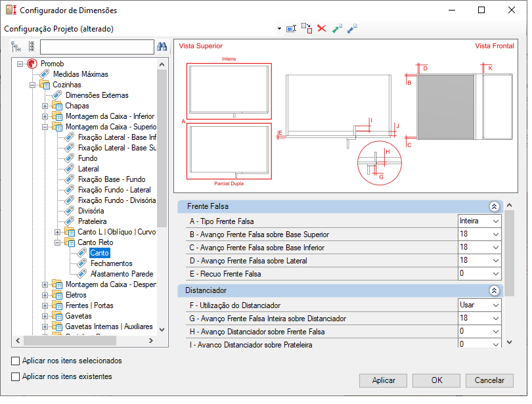Click the tree search input field

pos(97,47)
